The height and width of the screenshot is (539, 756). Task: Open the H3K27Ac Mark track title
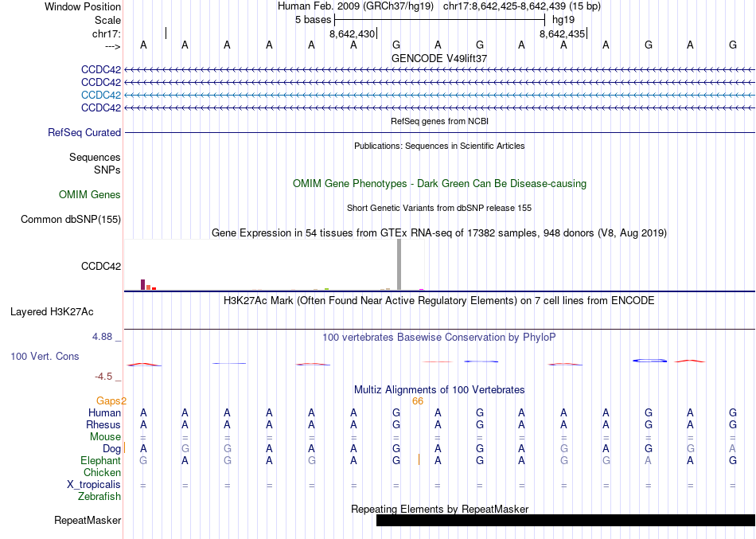(439, 301)
